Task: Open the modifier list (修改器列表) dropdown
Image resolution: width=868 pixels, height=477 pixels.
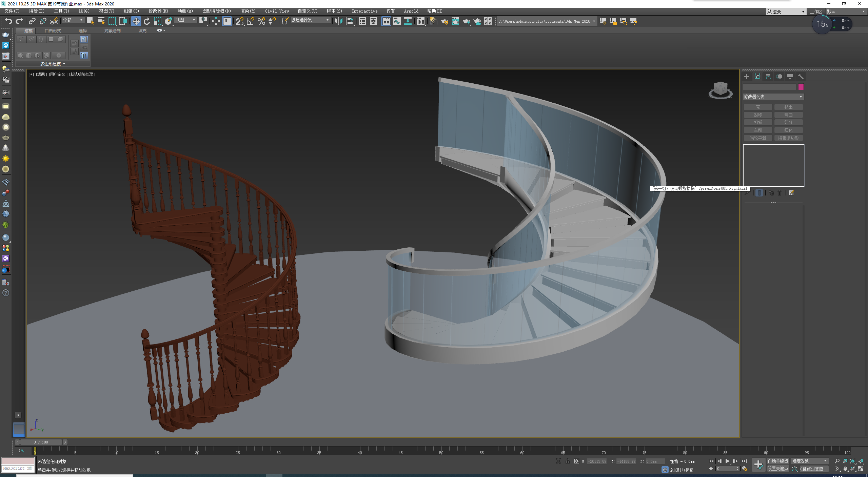Action: click(773, 97)
